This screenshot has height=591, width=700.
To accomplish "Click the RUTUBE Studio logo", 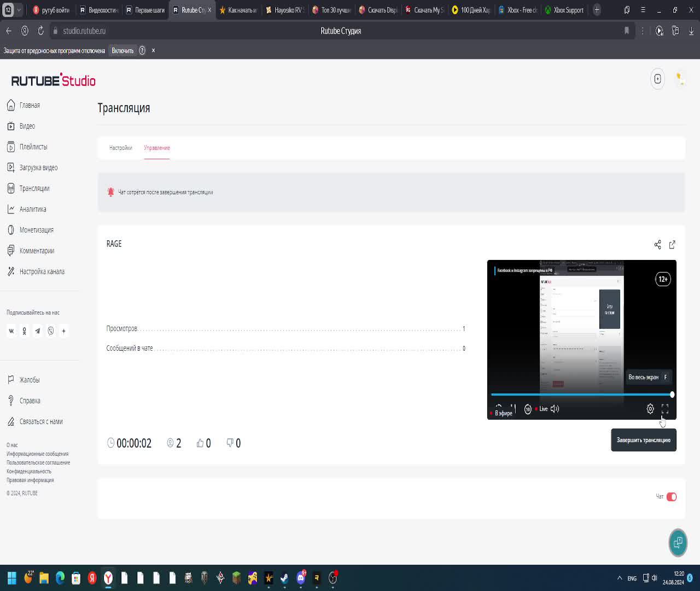I will coord(54,80).
